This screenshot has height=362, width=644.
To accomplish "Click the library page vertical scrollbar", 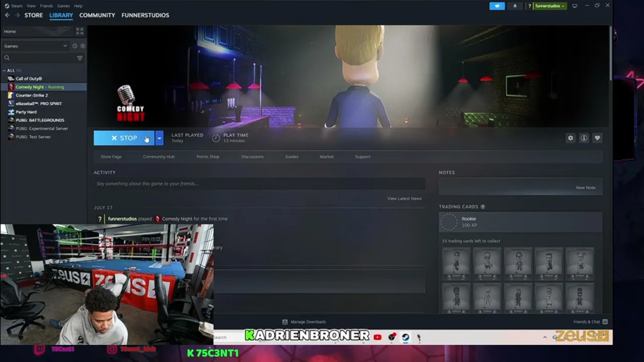I will [611, 53].
